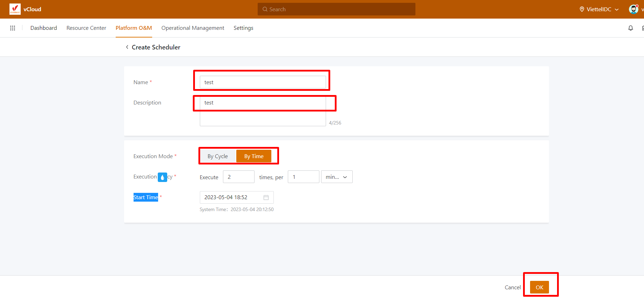Click the top Search bar

[x=336, y=9]
